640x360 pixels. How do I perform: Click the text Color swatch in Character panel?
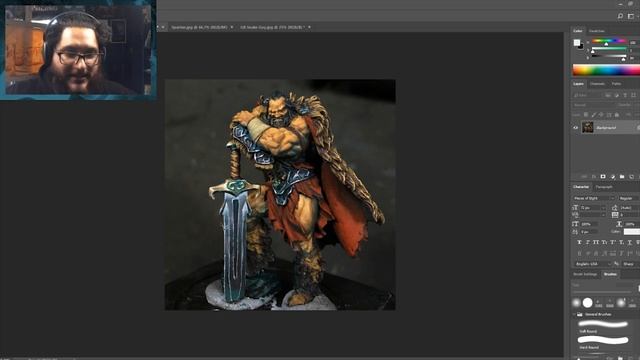632,232
